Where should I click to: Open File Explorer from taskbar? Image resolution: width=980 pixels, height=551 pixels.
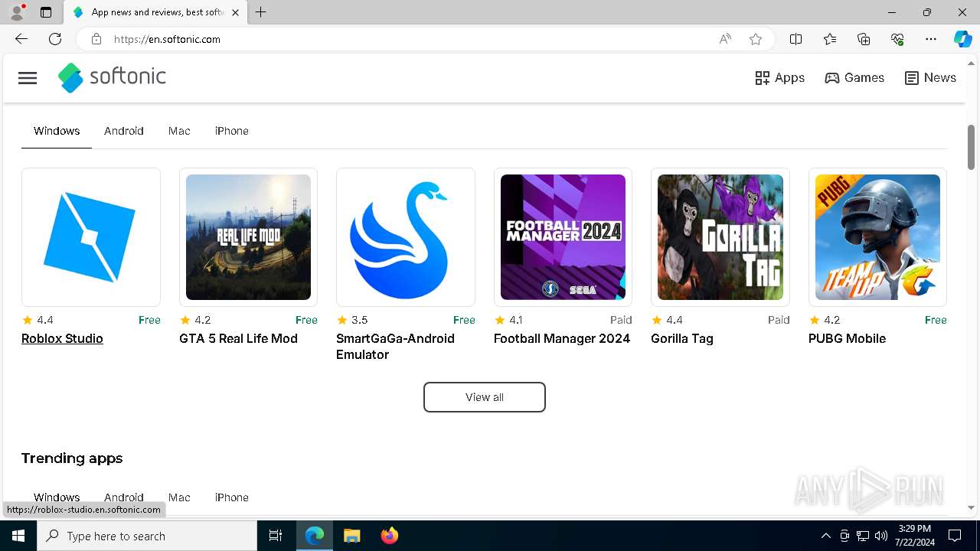[351, 536]
